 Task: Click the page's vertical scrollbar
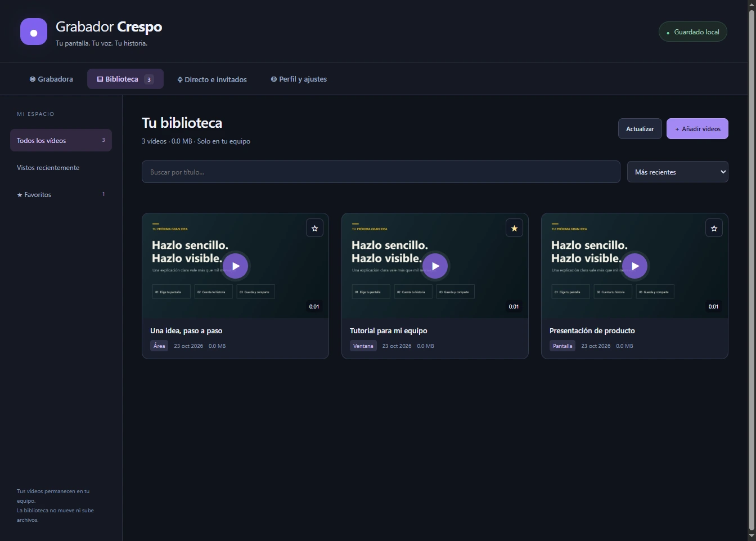[x=751, y=270]
